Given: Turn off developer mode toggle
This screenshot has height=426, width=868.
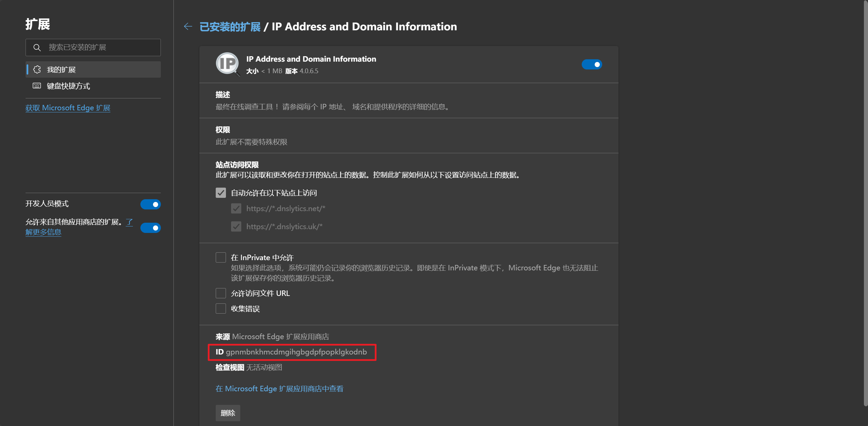Looking at the screenshot, I should click(150, 204).
